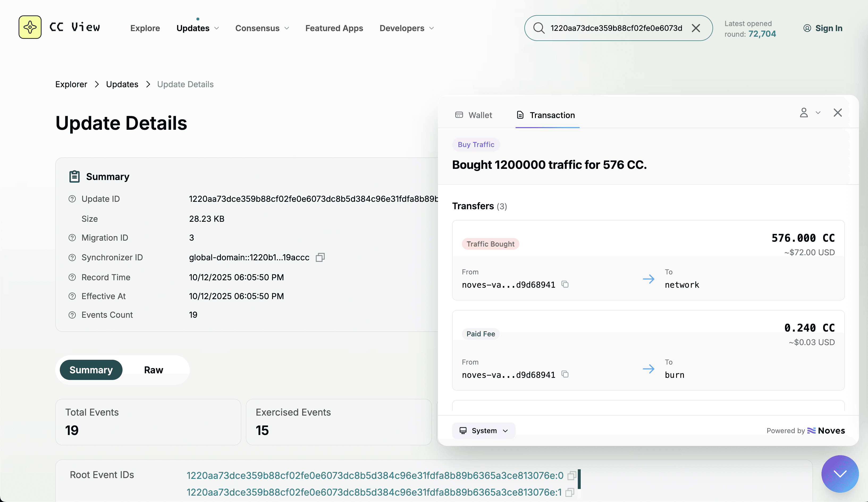868x502 pixels.
Task: Copy the Traffic Bought sender address
Action: [565, 284]
